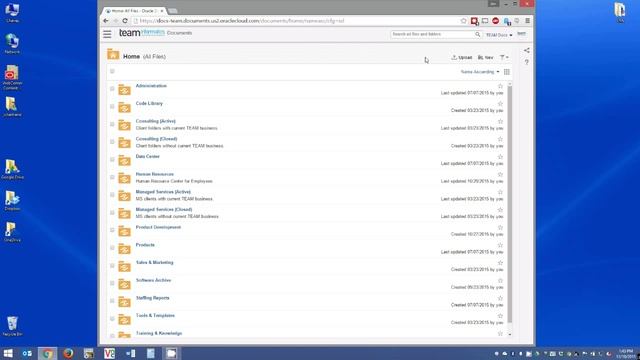The height and width of the screenshot is (360, 640).
Task: Favorite the Administration folder star
Action: coord(500,86)
